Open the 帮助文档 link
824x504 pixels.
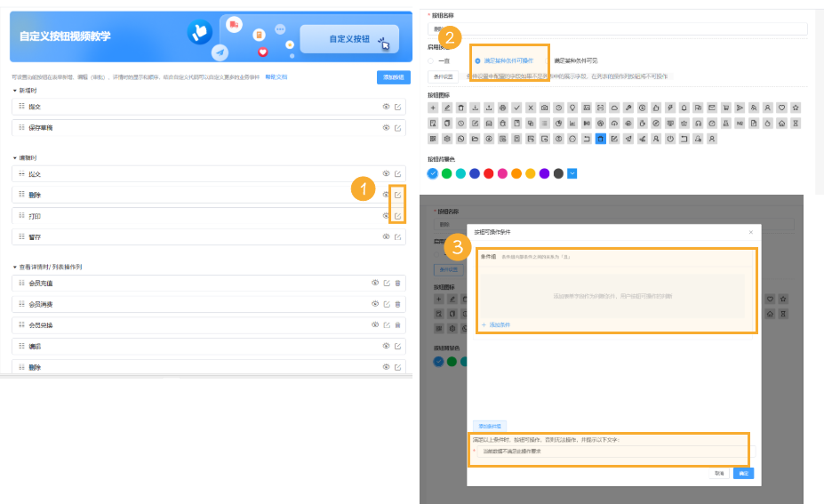tap(276, 77)
